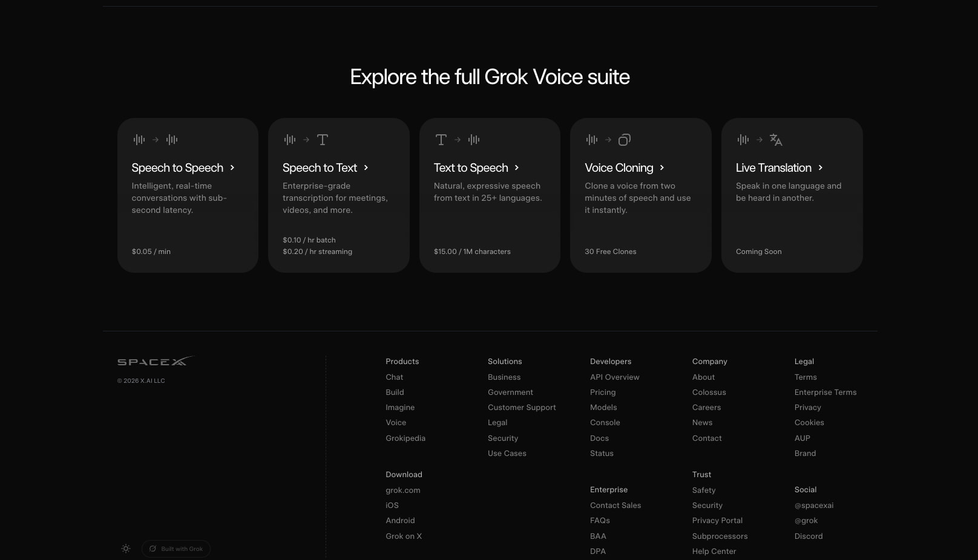
Task: Click the chevron beside Live Translation
Action: [821, 168]
